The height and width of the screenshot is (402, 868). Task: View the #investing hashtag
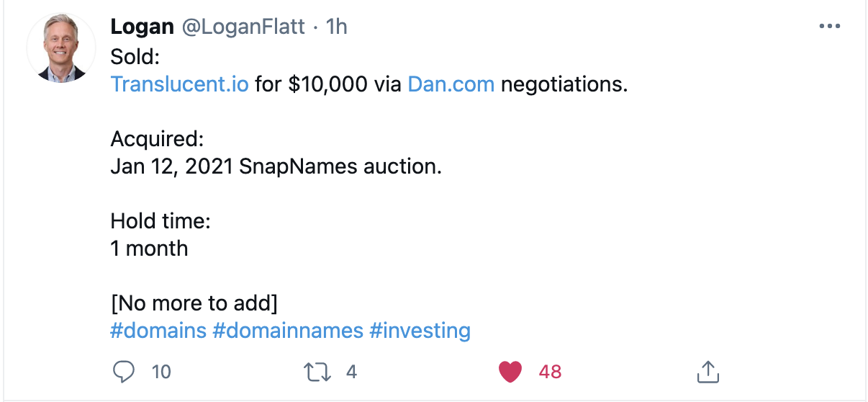tap(420, 331)
